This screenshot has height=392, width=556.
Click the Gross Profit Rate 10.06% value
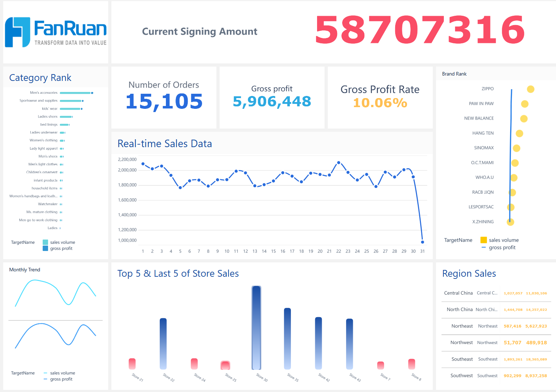coord(380,103)
